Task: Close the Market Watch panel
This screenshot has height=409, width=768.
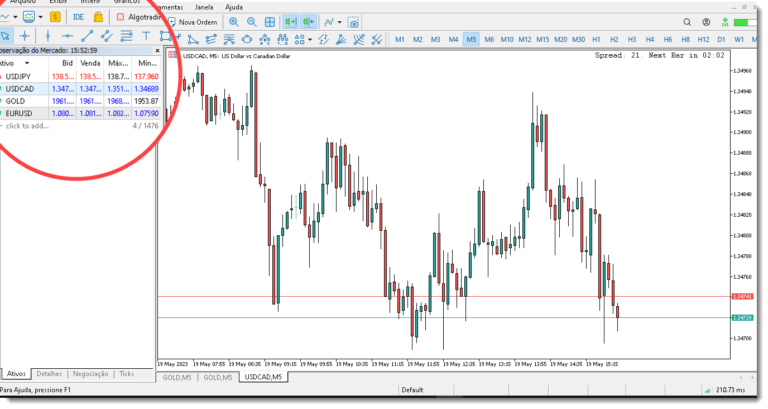Action: click(157, 50)
